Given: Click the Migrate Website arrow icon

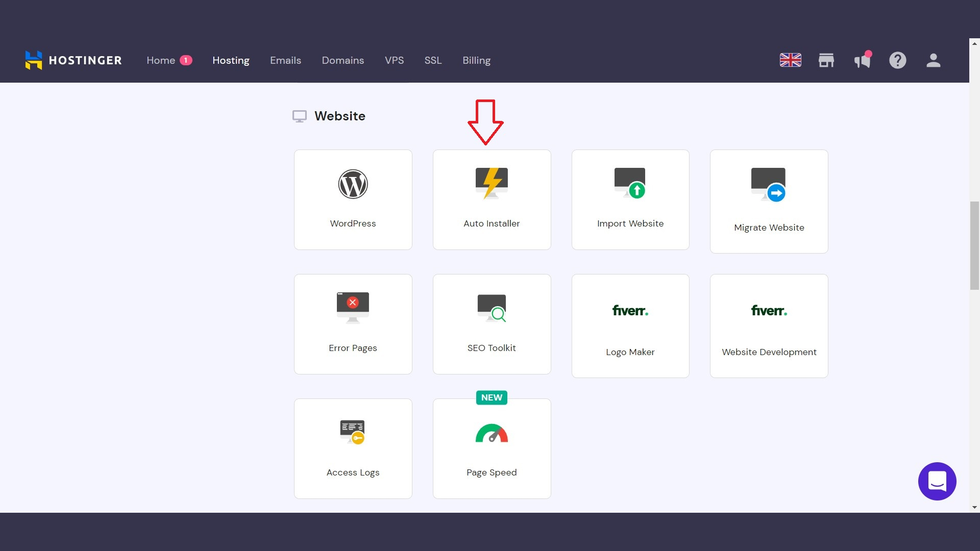Looking at the screenshot, I should coord(769,185).
